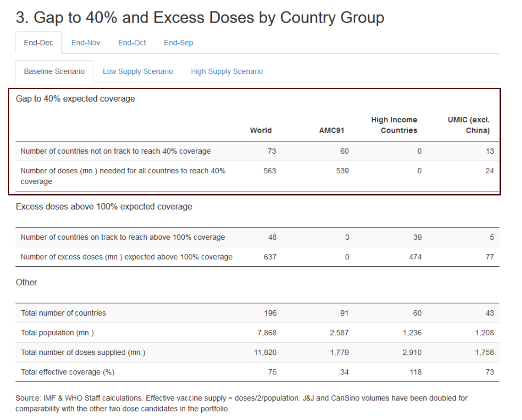Click 'Excess doses above 100% expected coverage' heading

coord(104,207)
